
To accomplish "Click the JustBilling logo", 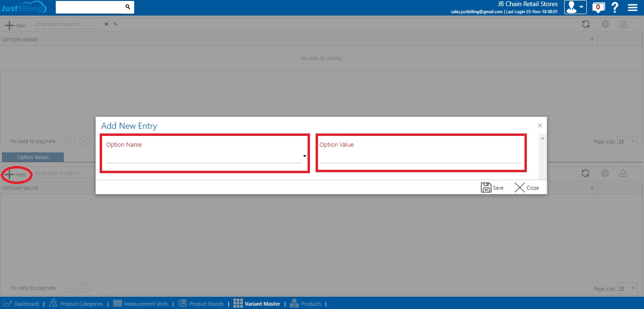I will tap(24, 7).
